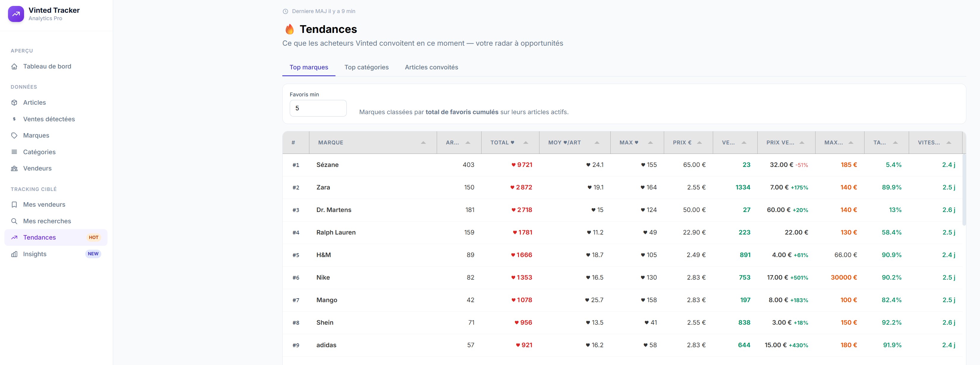
Task: Click the Tendances trend arrow icon
Action: click(x=14, y=238)
